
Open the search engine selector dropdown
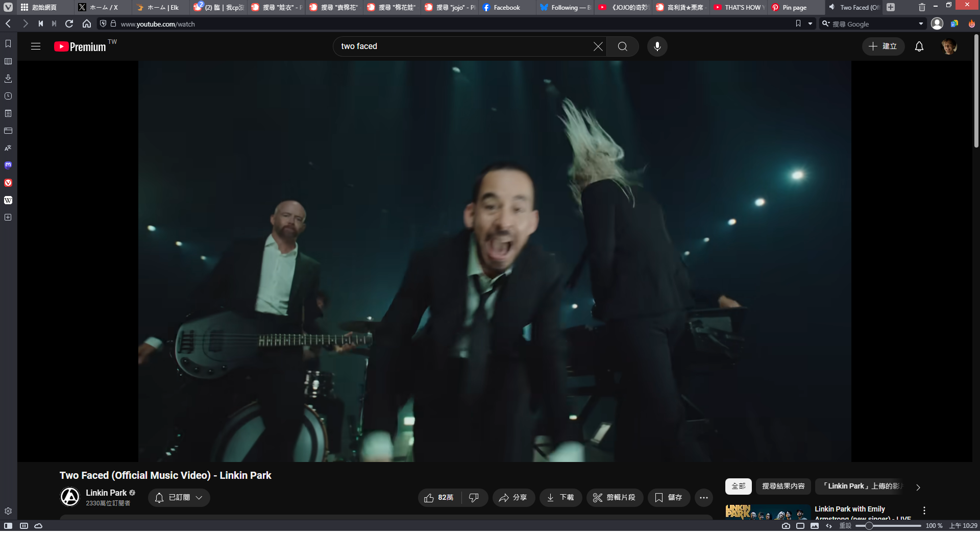pyautogui.click(x=826, y=23)
